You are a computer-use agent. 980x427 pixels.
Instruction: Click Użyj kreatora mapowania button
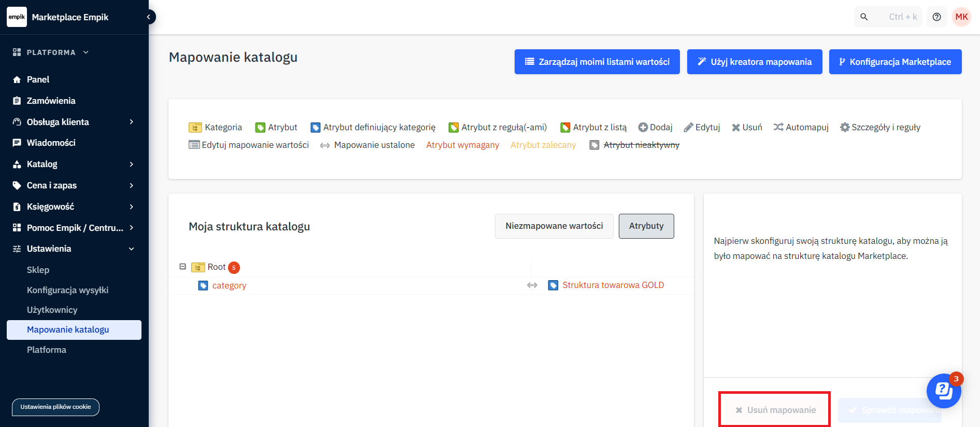(755, 62)
